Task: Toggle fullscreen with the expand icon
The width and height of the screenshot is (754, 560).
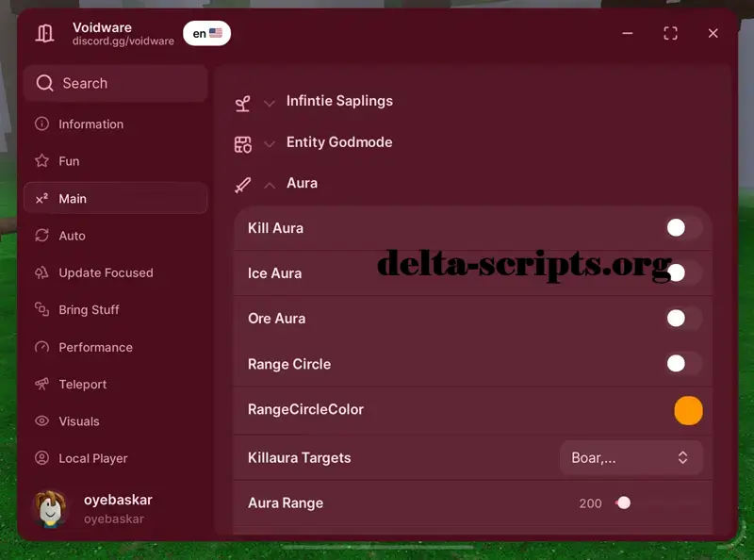Action: coord(670,33)
